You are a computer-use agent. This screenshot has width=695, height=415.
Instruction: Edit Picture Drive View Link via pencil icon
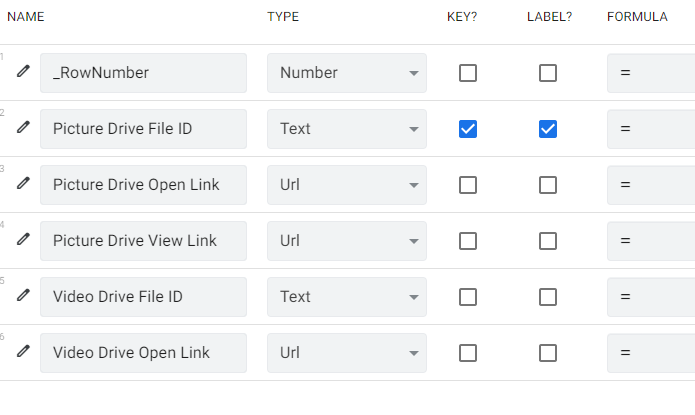pos(23,239)
